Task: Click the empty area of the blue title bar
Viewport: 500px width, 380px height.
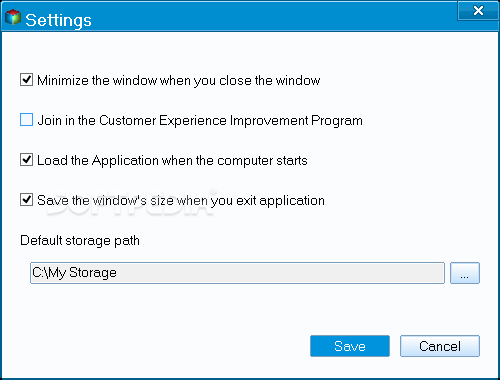Action: (273, 17)
